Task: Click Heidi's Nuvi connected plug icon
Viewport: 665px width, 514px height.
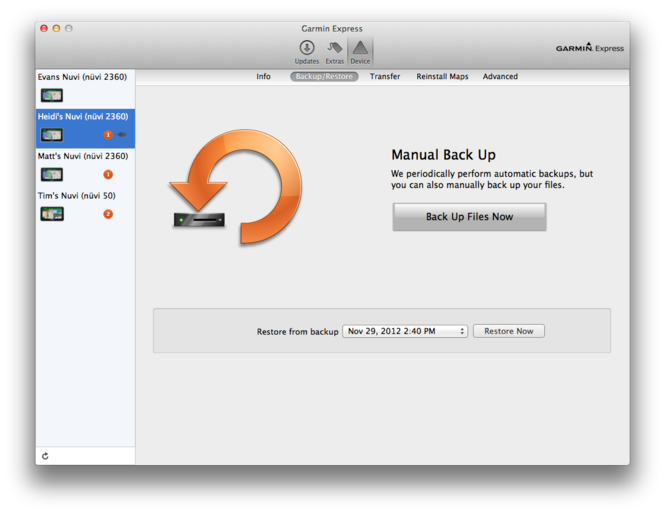Action: pos(121,134)
